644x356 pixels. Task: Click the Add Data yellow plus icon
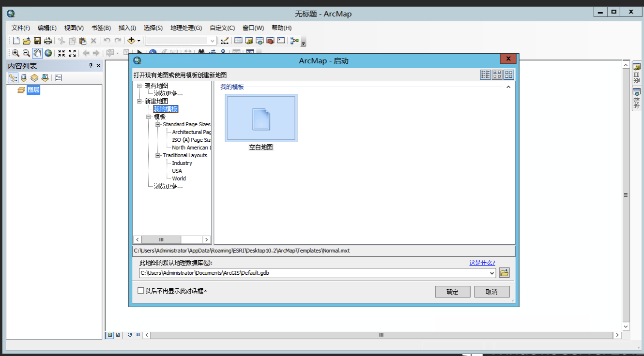coord(131,41)
